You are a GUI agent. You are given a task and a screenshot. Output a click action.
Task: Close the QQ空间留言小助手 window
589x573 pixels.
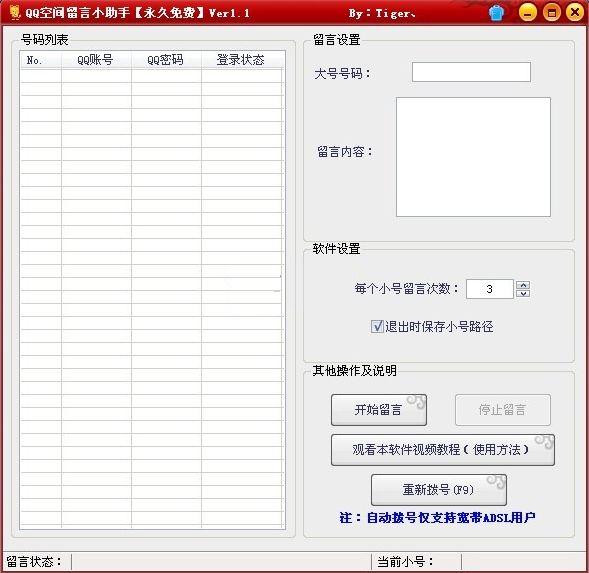click(x=575, y=13)
